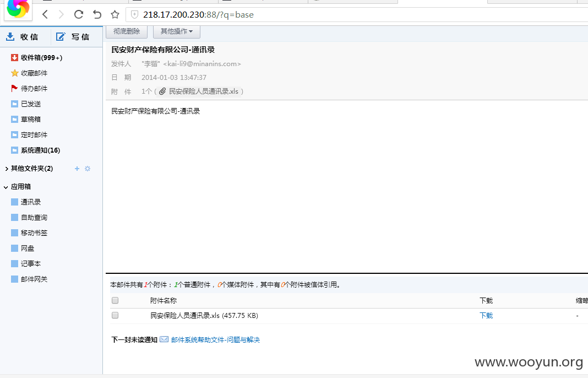Open 通讯录 in application box
The image size is (588, 378).
click(x=31, y=202)
